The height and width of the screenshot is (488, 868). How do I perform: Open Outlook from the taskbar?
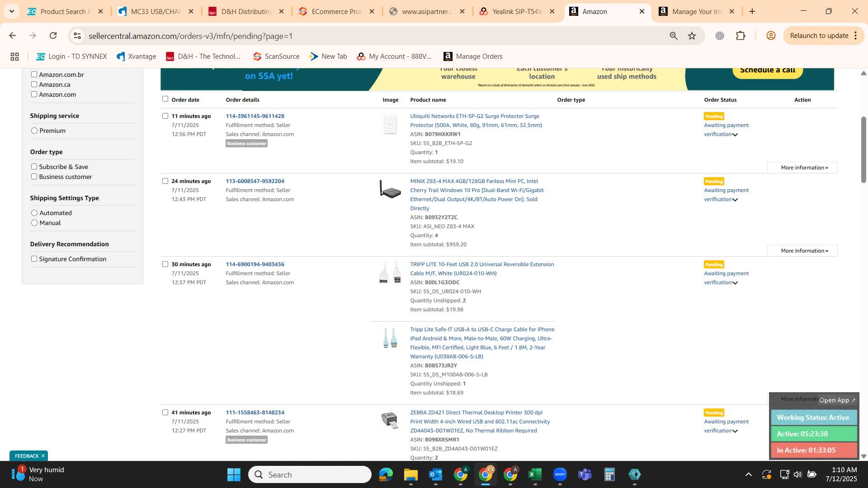(x=435, y=474)
